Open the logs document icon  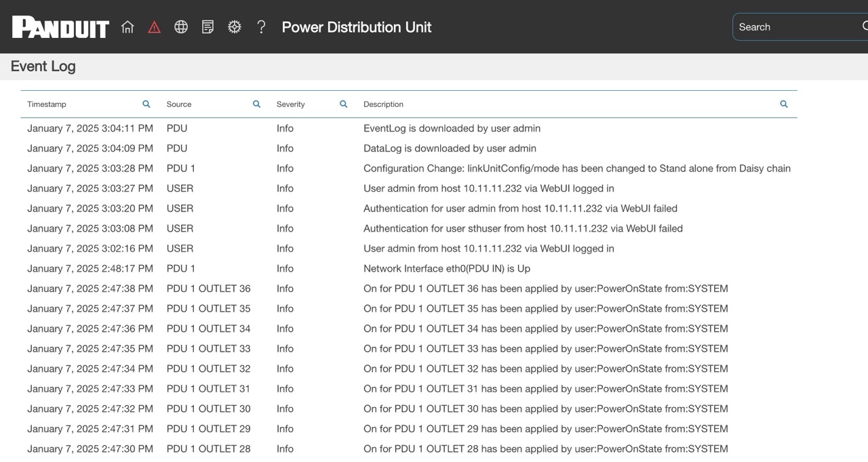tap(208, 27)
